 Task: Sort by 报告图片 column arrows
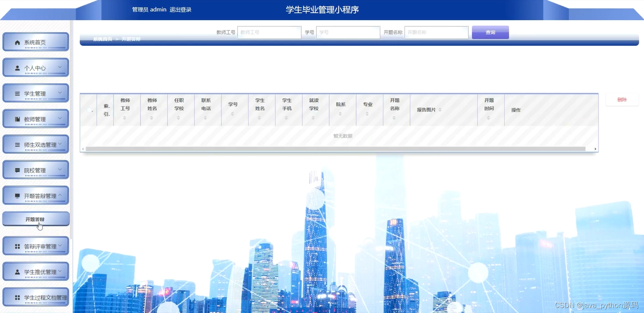pyautogui.click(x=440, y=110)
